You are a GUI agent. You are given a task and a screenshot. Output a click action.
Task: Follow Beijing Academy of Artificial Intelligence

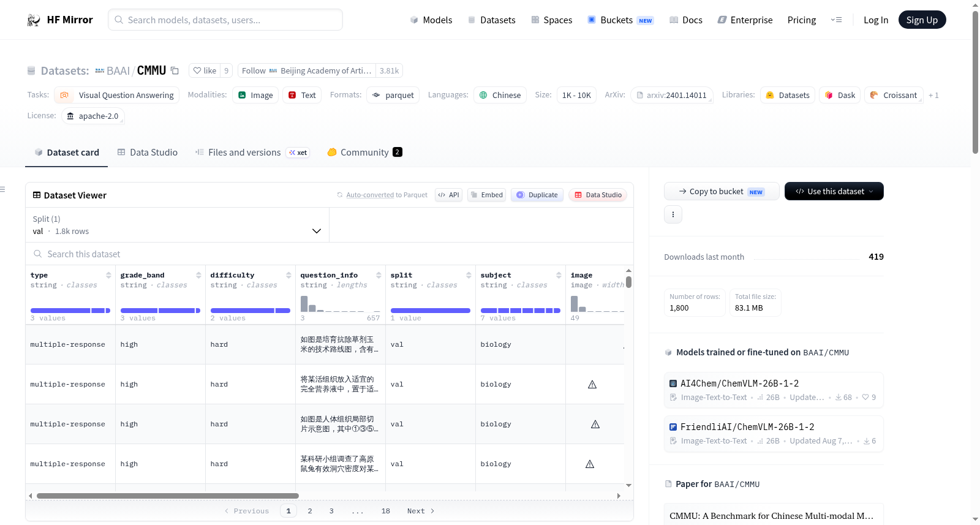[x=307, y=70]
